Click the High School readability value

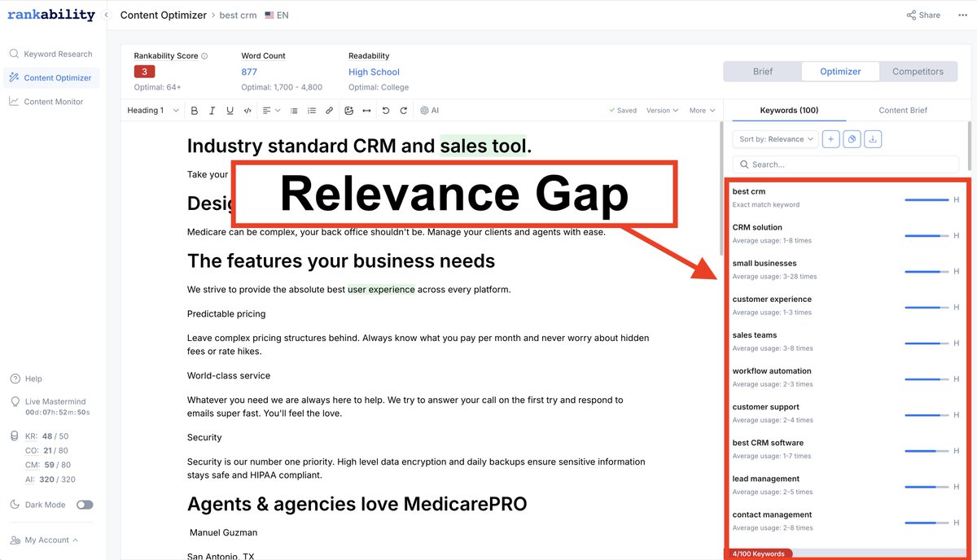coord(374,72)
